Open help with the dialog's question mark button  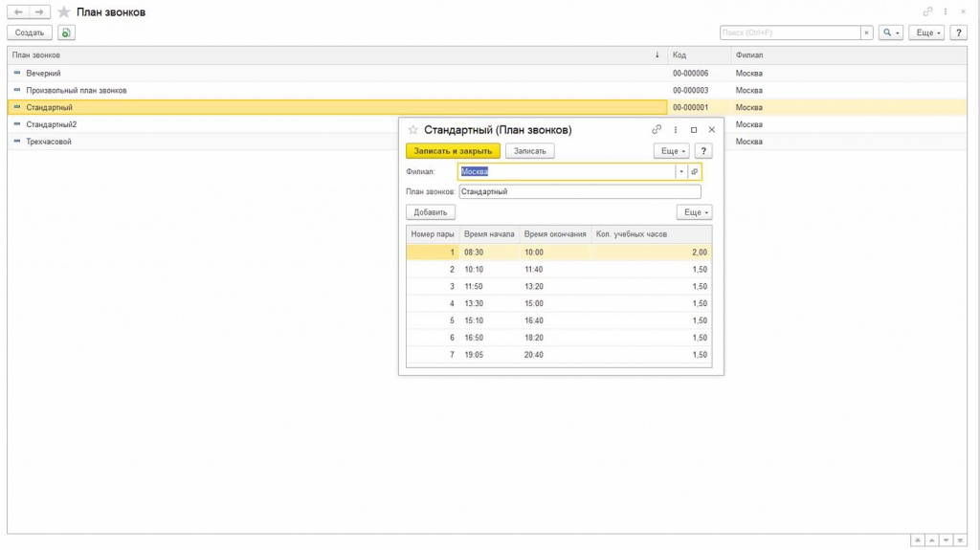pyautogui.click(x=703, y=151)
